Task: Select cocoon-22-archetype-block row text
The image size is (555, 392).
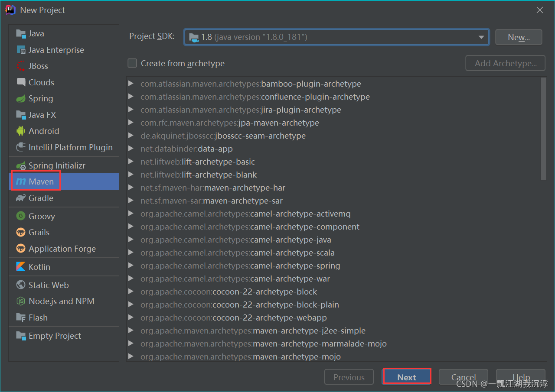Action: click(229, 292)
